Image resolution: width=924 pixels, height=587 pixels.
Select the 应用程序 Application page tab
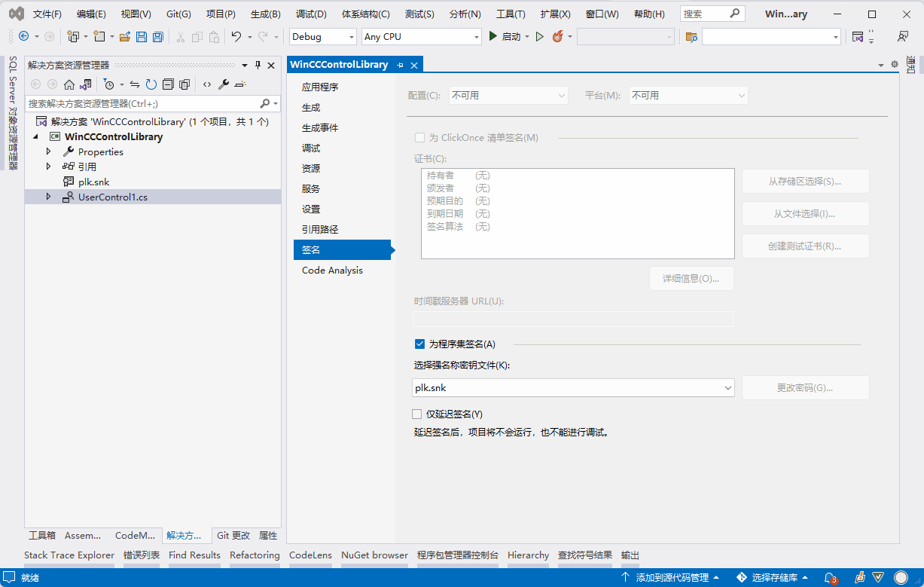(x=343, y=87)
